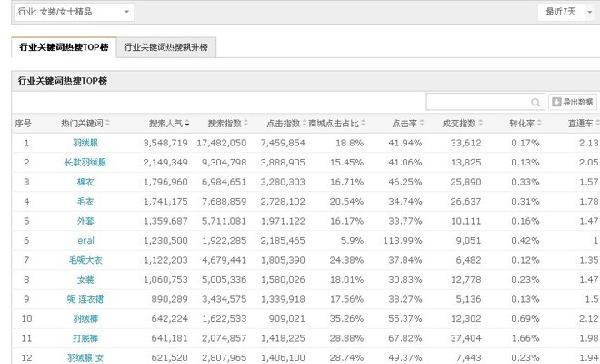Sort by 点击指数 column arrows
This screenshot has height=364, width=600.
(305, 123)
